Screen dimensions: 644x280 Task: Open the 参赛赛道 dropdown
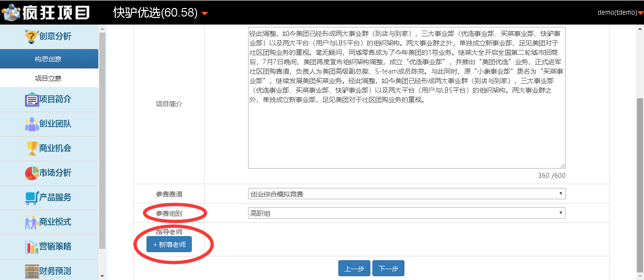[406, 194]
